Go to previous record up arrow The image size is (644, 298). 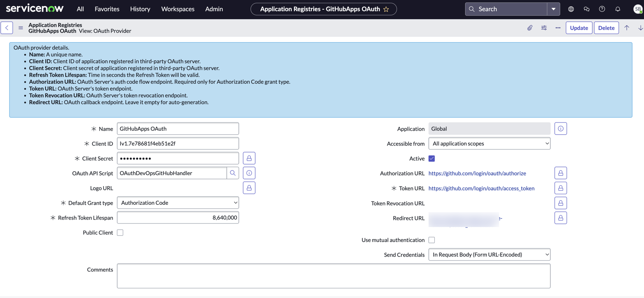point(627,28)
